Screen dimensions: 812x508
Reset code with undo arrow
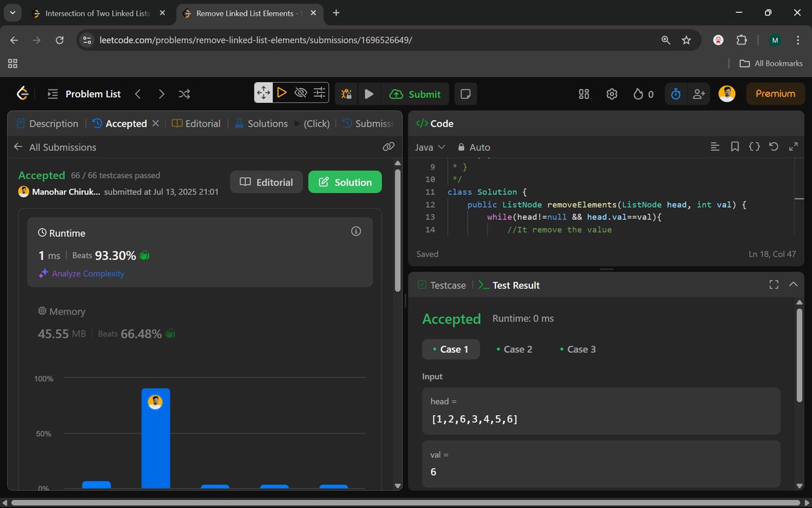click(x=774, y=146)
